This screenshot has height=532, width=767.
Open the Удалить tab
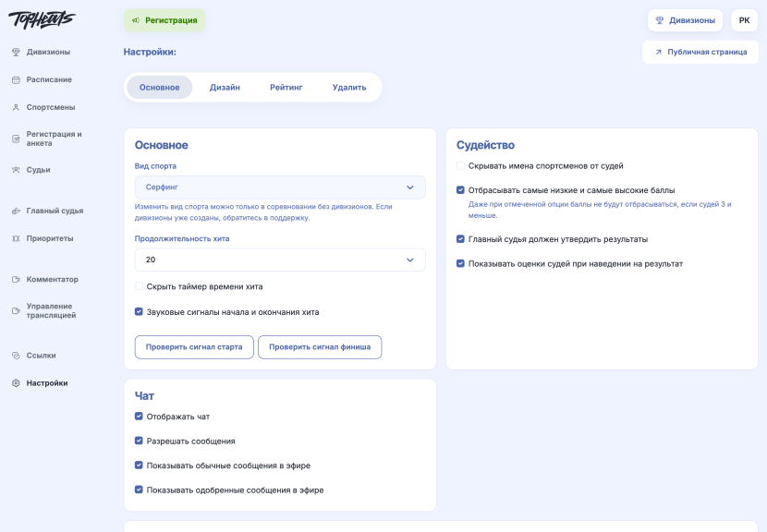coord(349,88)
